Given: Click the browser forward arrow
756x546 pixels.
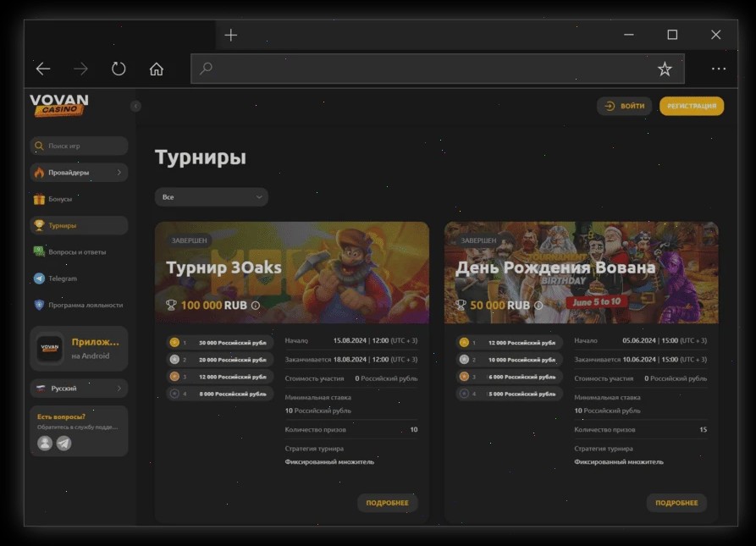Looking at the screenshot, I should point(80,69).
